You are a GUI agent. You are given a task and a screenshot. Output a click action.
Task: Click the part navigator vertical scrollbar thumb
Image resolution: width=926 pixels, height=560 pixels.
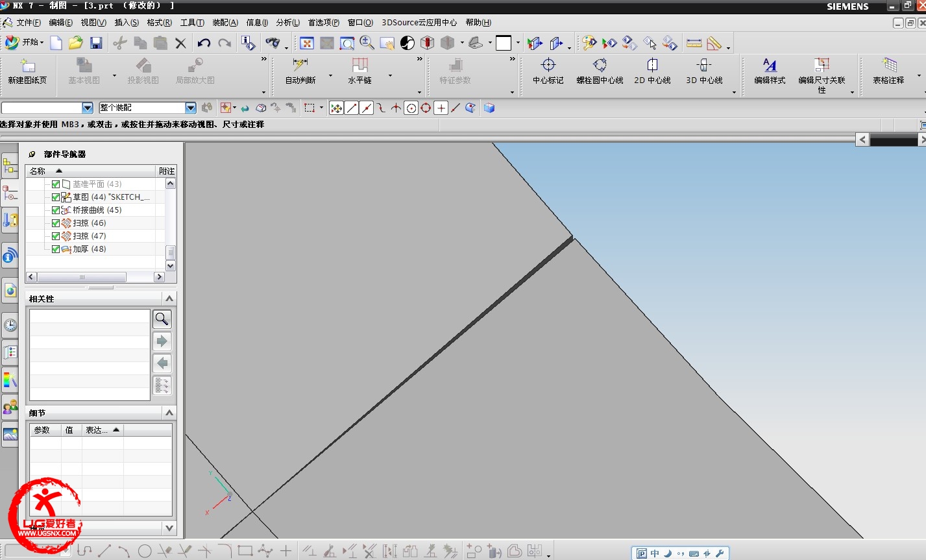(171, 252)
